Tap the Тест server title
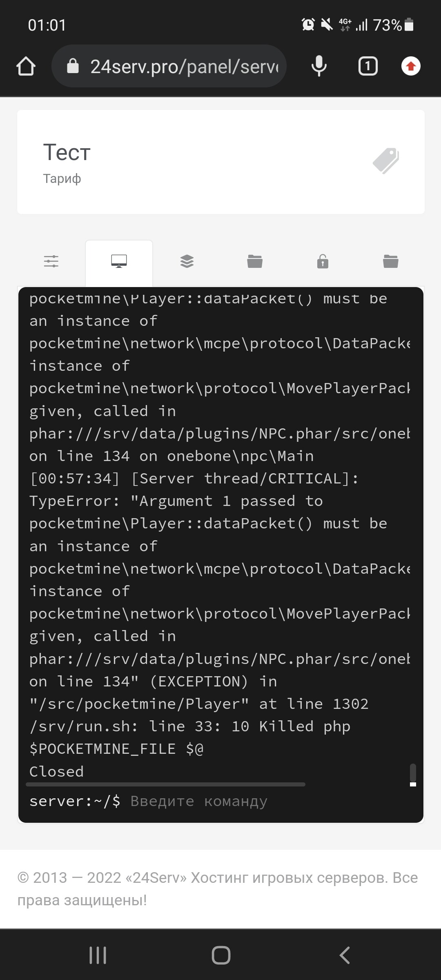This screenshot has height=980, width=441. [67, 153]
